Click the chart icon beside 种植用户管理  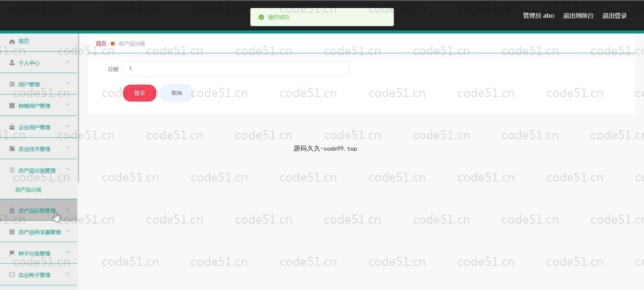coord(12,105)
